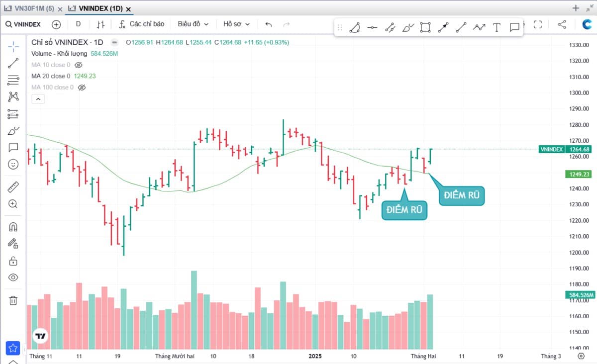597x364 pixels.
Task: Select the ruler measure tool
Action: (13, 187)
